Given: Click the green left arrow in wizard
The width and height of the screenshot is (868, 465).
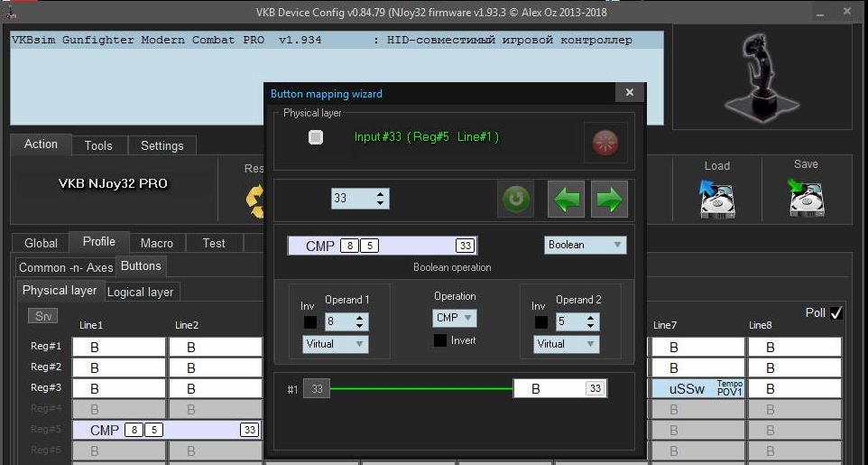Looking at the screenshot, I should click(568, 199).
